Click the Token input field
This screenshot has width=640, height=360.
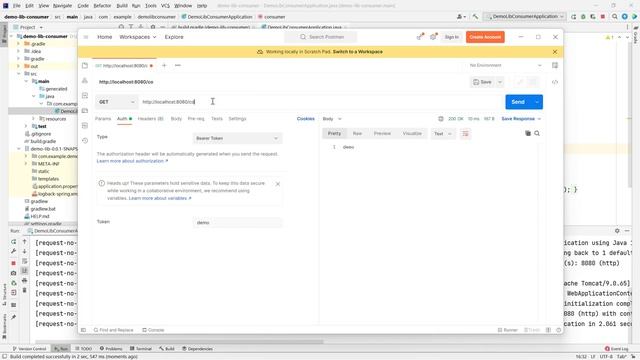(x=237, y=222)
